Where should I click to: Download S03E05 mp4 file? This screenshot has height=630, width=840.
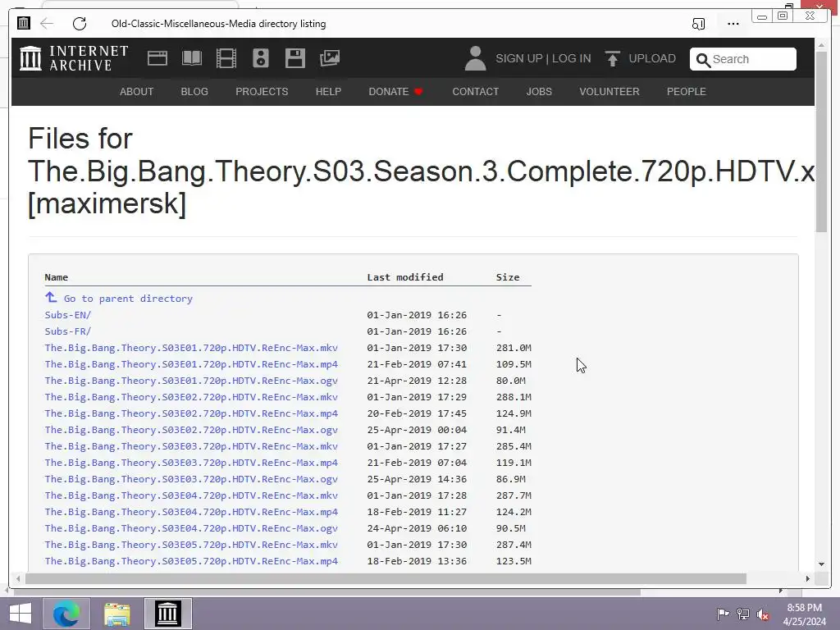tap(191, 561)
